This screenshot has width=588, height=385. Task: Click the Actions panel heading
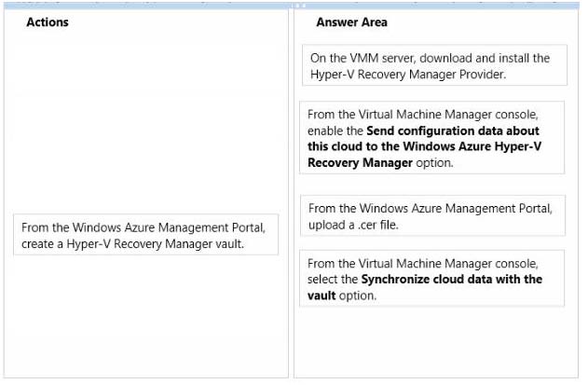pyautogui.click(x=48, y=22)
